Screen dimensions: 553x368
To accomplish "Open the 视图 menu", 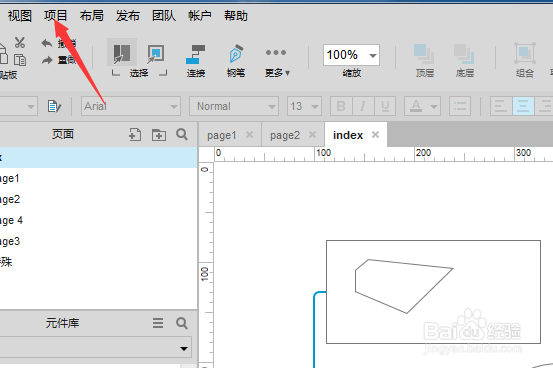I will click(20, 16).
